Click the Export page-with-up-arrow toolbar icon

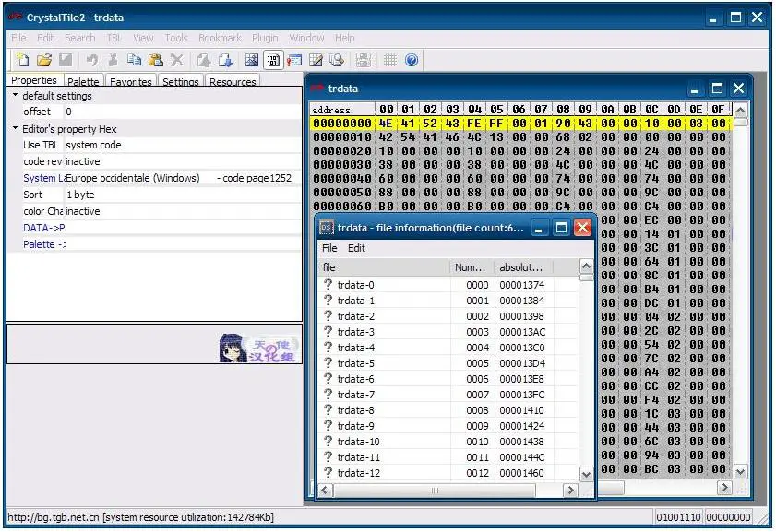pos(203,60)
